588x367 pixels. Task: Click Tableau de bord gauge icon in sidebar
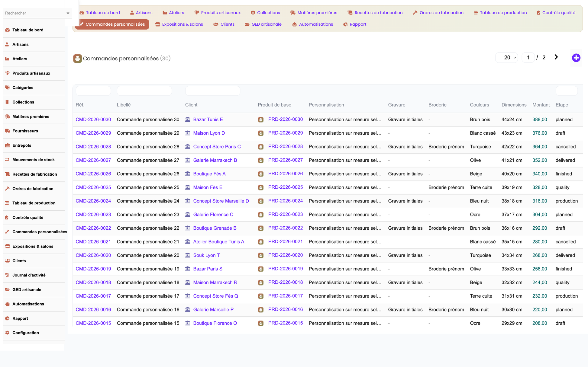pyautogui.click(x=8, y=30)
